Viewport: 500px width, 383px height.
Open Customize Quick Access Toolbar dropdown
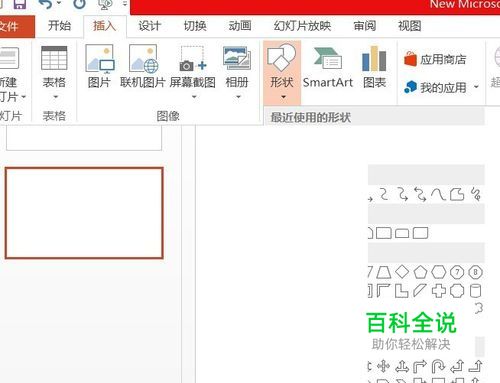125,4
